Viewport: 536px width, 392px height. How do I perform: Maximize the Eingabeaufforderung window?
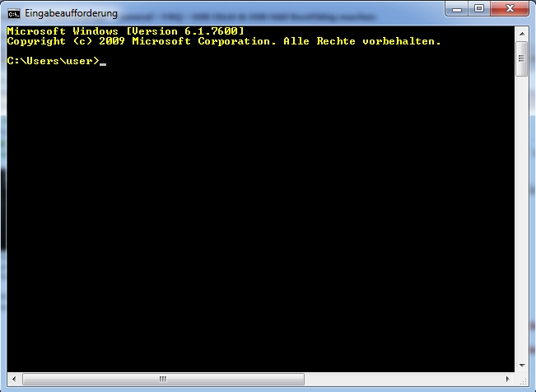click(x=479, y=9)
